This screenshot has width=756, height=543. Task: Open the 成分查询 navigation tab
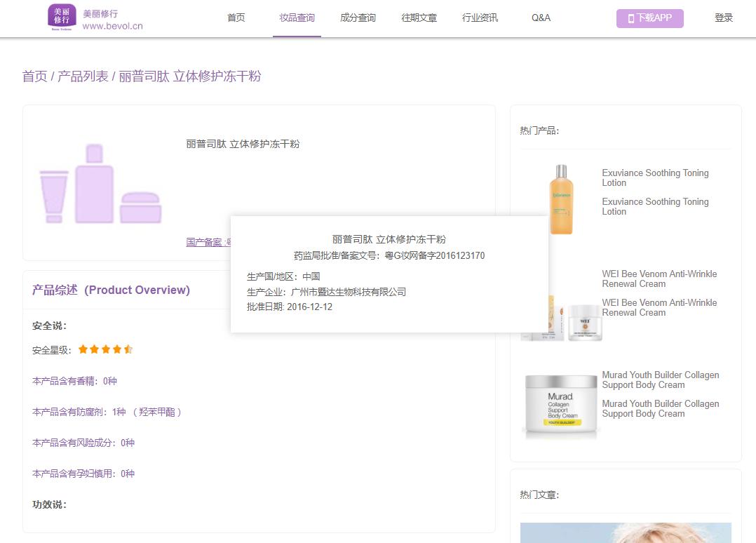pos(358,18)
